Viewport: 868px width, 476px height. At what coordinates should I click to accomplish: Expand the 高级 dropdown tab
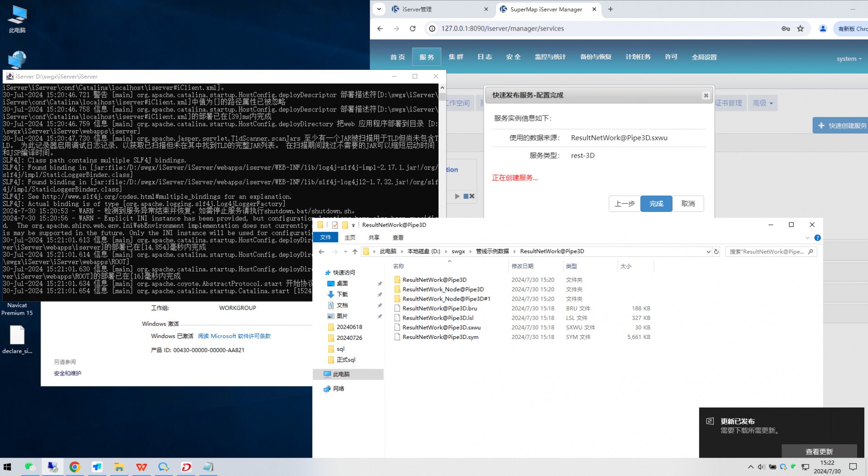[x=762, y=103]
